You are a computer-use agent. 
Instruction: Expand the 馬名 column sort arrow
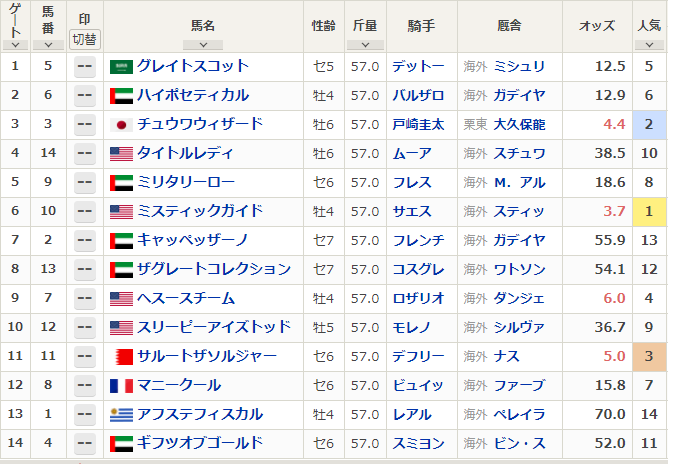tap(203, 45)
